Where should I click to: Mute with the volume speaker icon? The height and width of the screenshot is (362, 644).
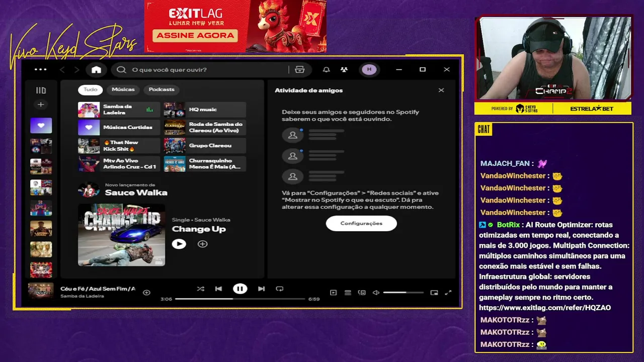coord(376,293)
